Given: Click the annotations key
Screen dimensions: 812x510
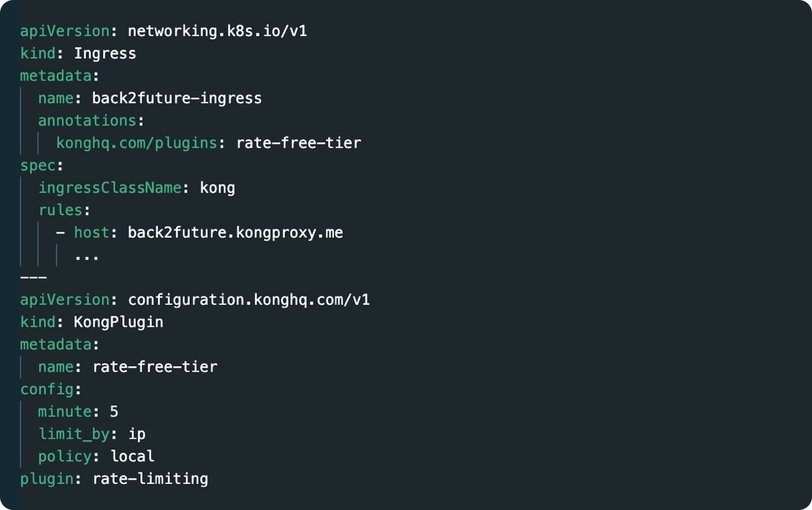Looking at the screenshot, I should click(87, 121).
